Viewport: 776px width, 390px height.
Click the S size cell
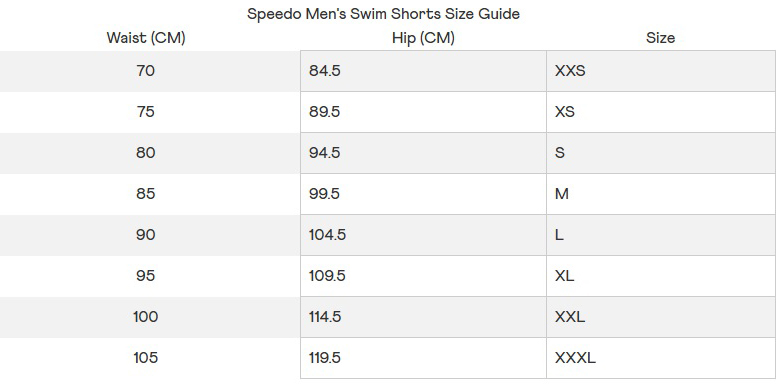[661, 153]
